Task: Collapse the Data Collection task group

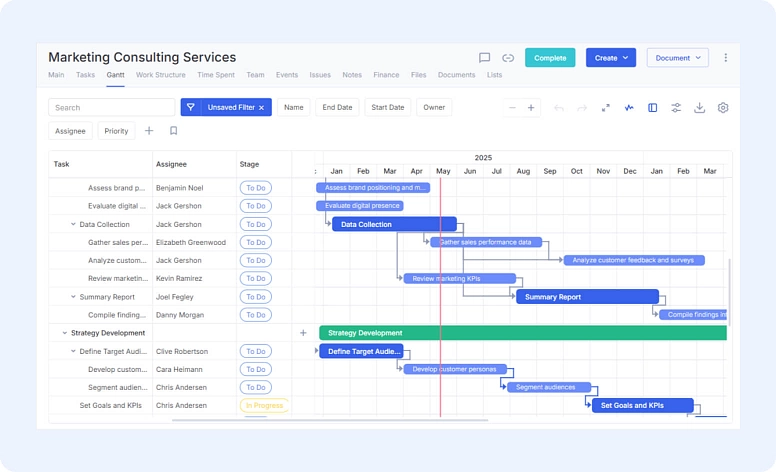Action: point(73,225)
